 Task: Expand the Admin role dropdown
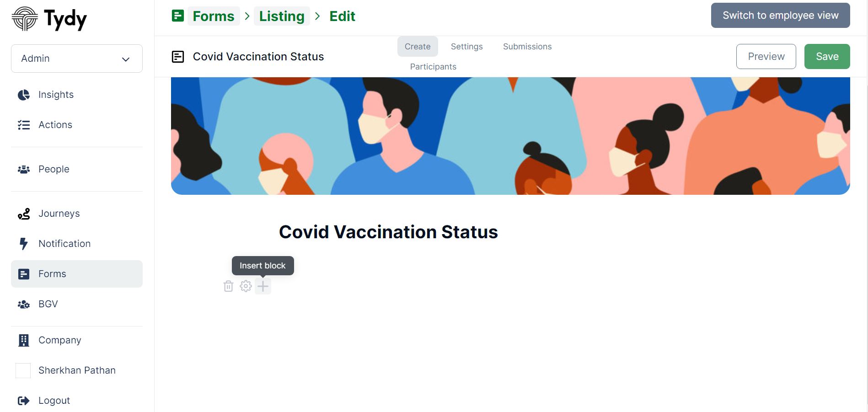coord(77,59)
